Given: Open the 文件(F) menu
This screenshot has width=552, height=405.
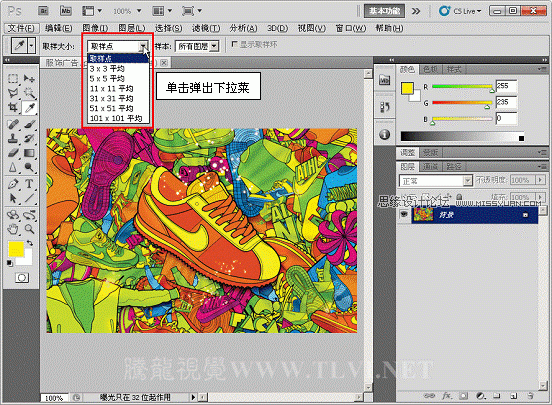Looking at the screenshot, I should [21, 28].
